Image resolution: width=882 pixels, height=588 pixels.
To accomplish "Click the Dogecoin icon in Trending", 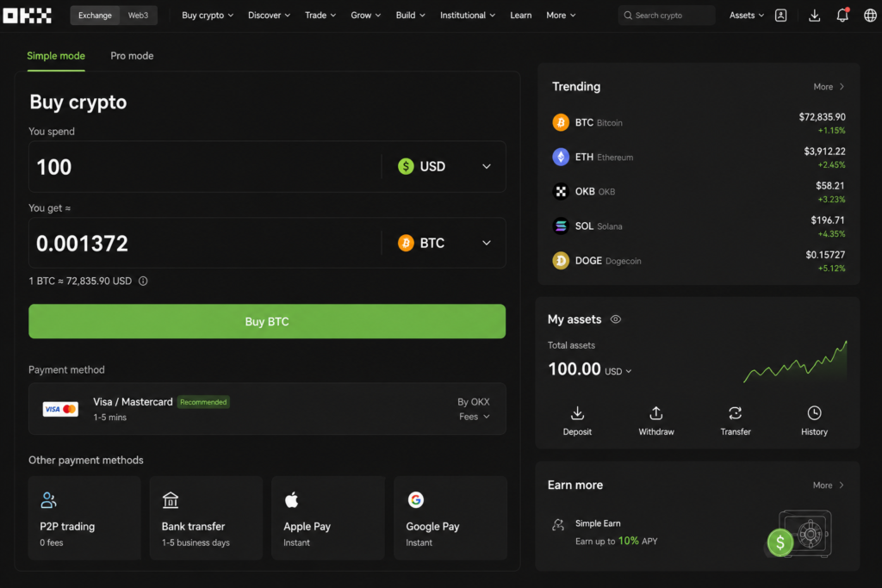I will pos(560,261).
